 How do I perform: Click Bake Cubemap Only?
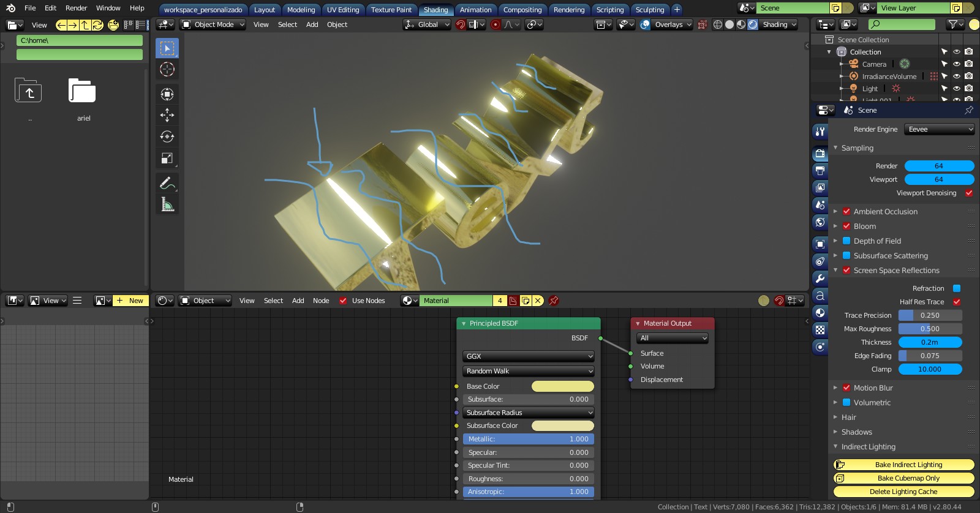[x=904, y=478]
